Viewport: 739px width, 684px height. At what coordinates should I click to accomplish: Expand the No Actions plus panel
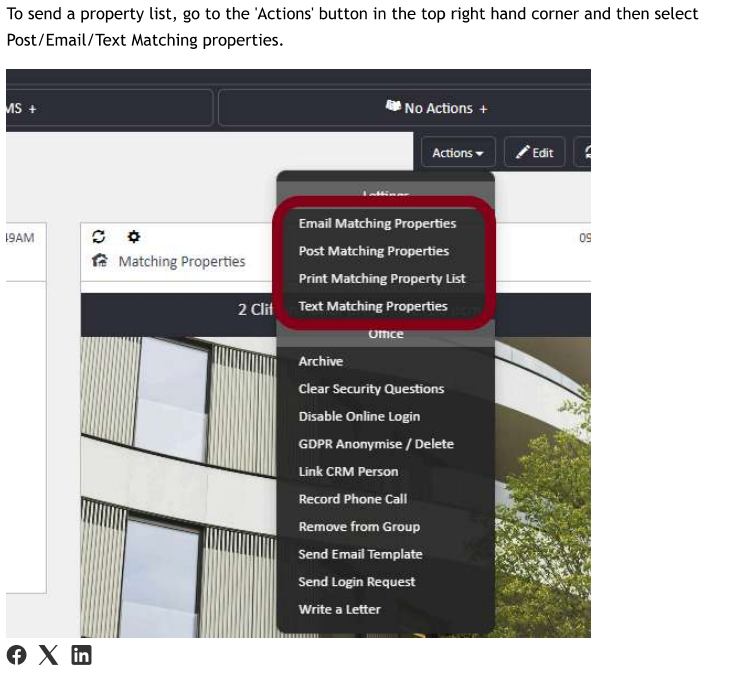[436, 108]
